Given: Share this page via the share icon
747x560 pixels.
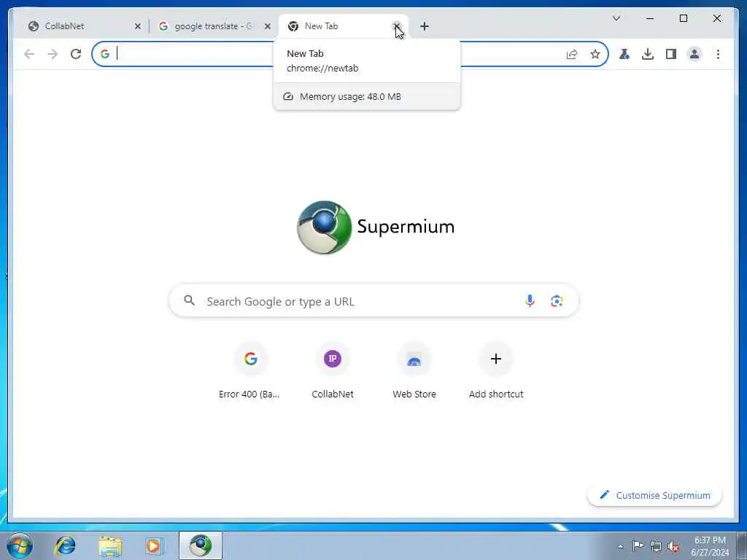Looking at the screenshot, I should pos(572,54).
